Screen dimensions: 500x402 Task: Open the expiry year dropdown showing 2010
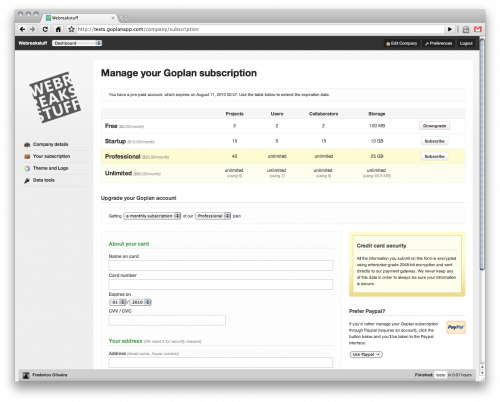pos(140,302)
